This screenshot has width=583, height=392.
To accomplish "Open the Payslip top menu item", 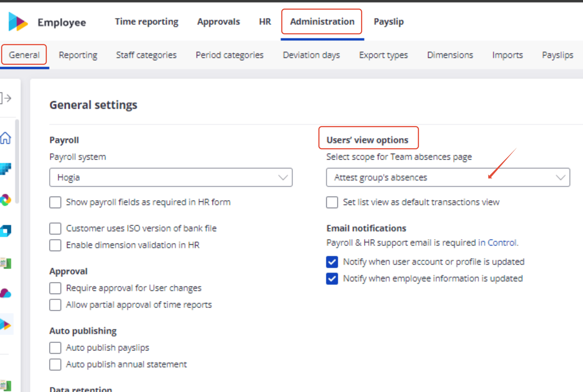I will pos(389,22).
